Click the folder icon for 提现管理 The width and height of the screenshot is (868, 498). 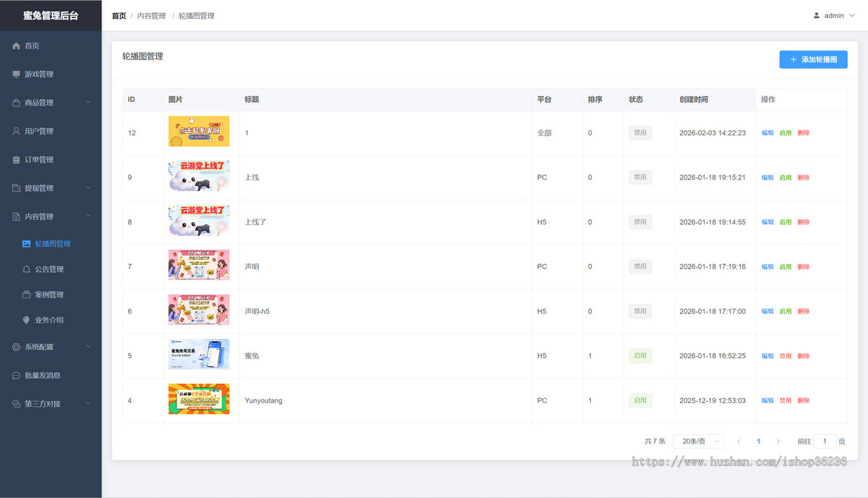(17, 188)
